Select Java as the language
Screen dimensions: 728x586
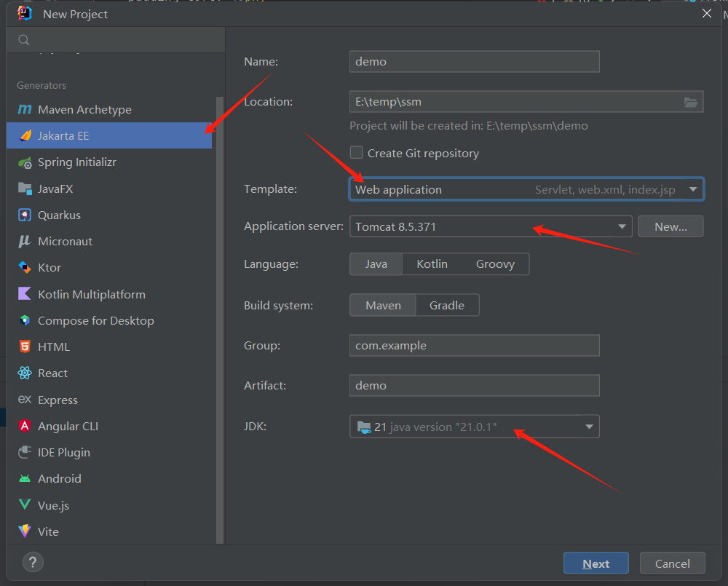(x=376, y=264)
